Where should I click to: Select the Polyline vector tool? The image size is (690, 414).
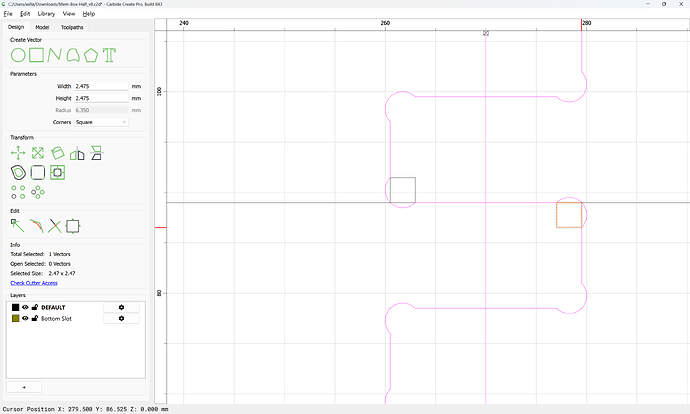tap(55, 55)
